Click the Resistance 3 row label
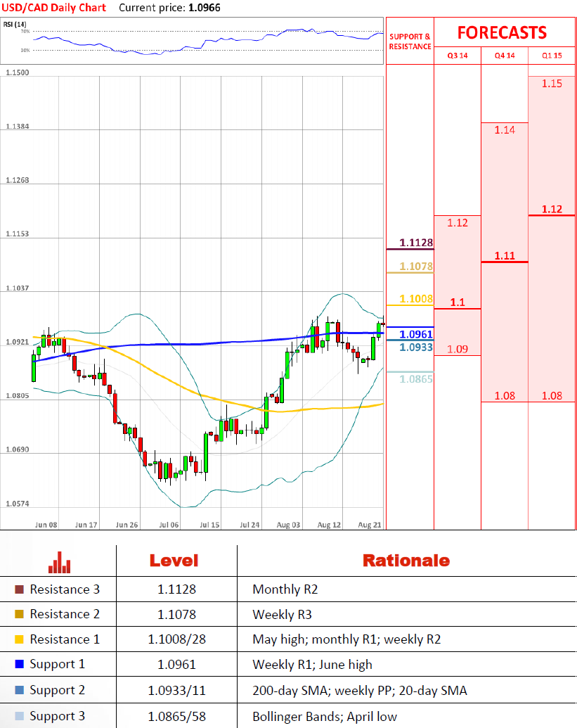The width and height of the screenshot is (577, 728). click(x=65, y=589)
